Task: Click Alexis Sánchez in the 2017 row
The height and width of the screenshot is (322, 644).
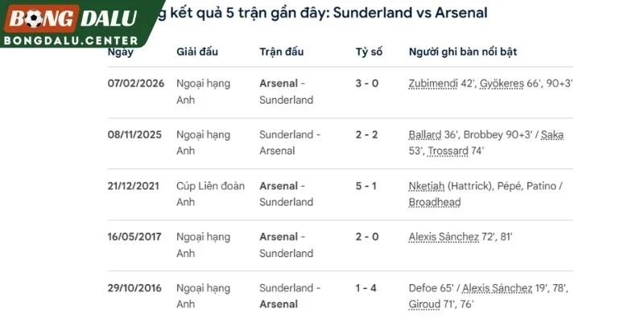Action: coord(444,237)
